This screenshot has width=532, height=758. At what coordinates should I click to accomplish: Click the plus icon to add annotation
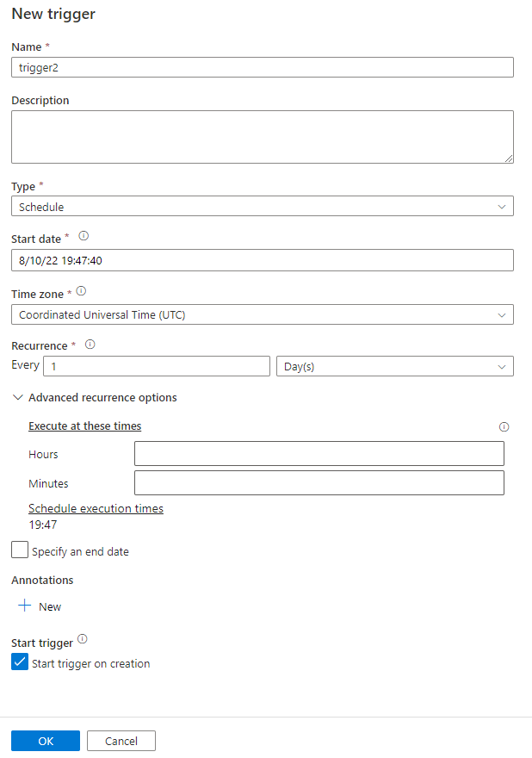[25, 606]
